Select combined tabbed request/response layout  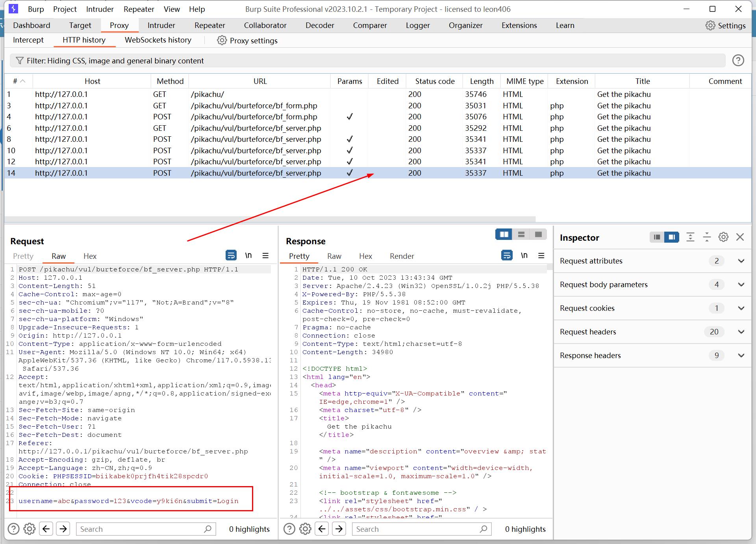click(x=538, y=234)
